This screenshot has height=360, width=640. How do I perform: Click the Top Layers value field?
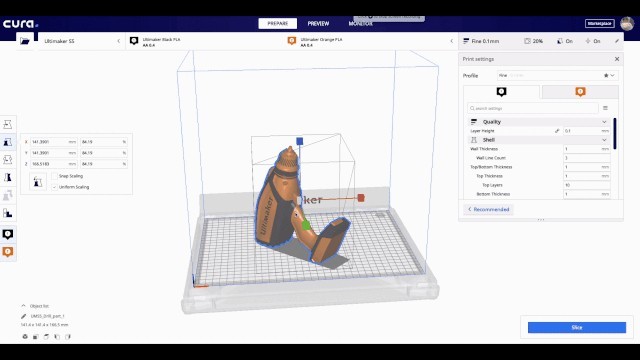(587, 185)
